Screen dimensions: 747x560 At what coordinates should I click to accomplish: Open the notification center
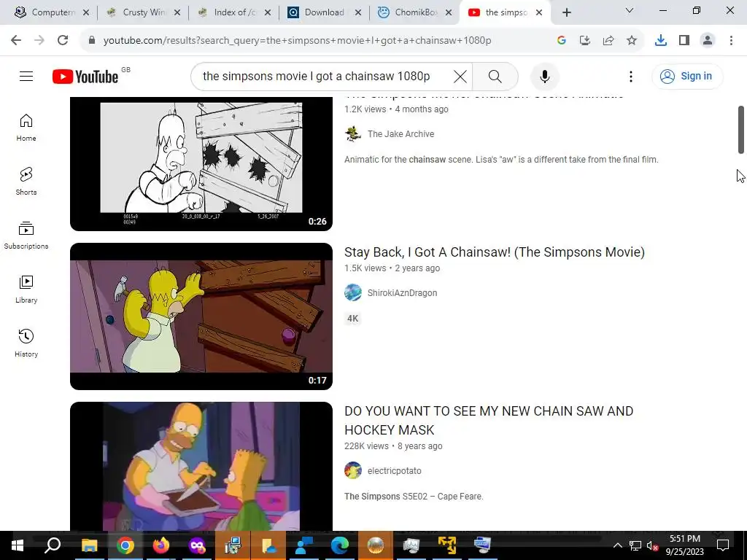click(723, 545)
